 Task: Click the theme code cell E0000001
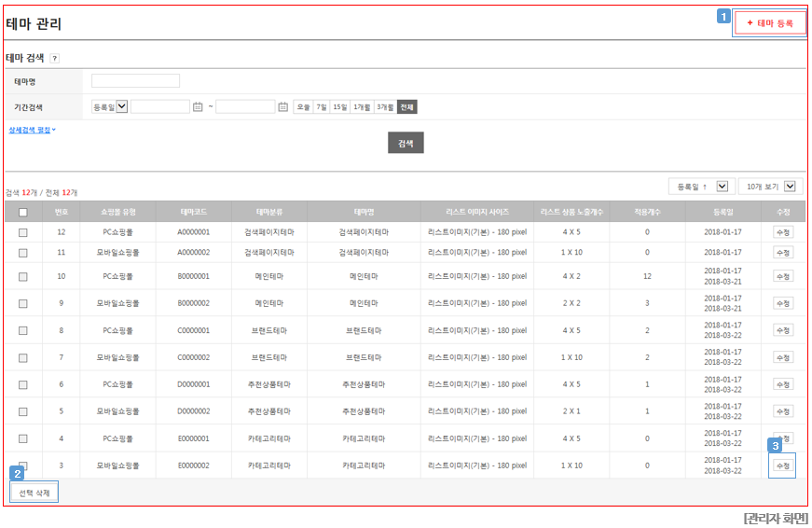point(194,438)
